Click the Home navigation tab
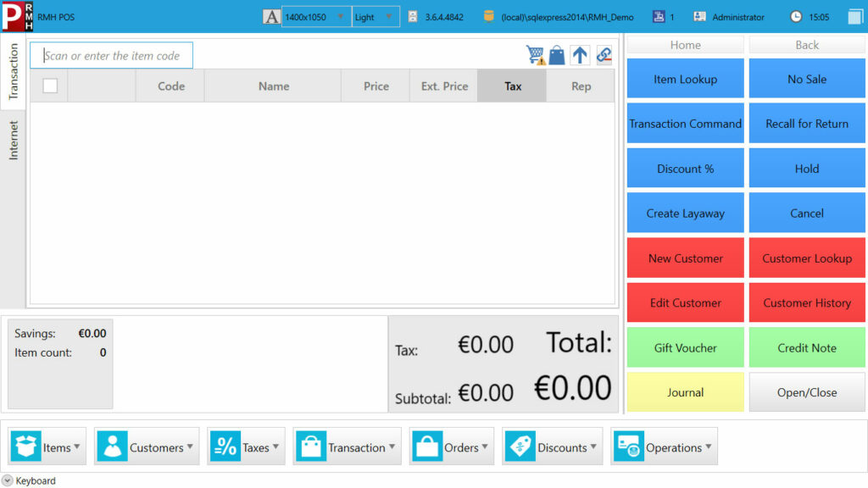The height and width of the screenshot is (488, 868). 685,45
